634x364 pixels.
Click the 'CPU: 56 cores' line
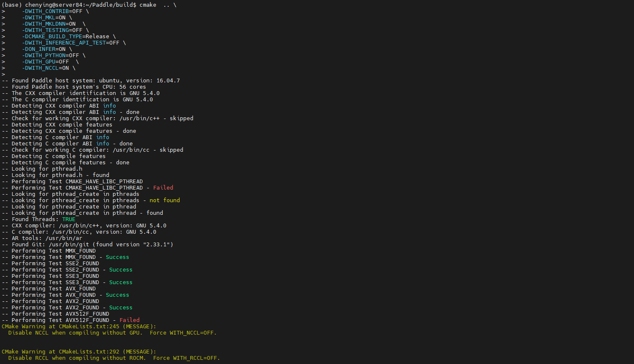74,87
